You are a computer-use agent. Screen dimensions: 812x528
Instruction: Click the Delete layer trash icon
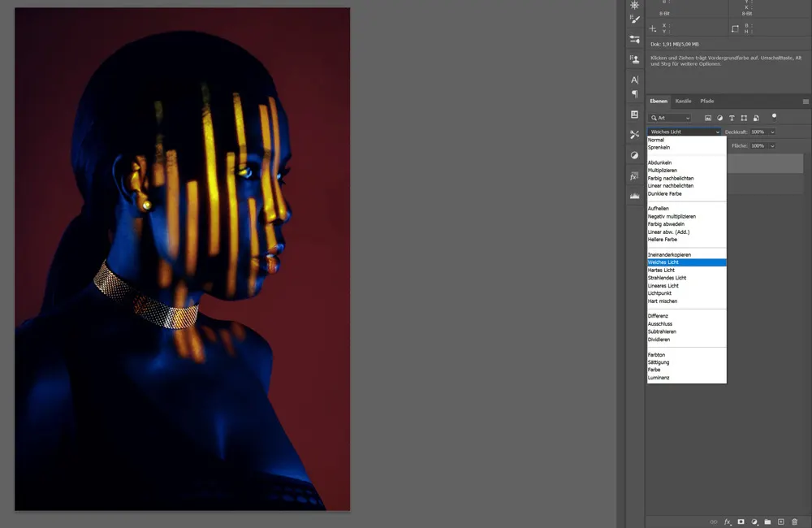pyautogui.click(x=794, y=522)
